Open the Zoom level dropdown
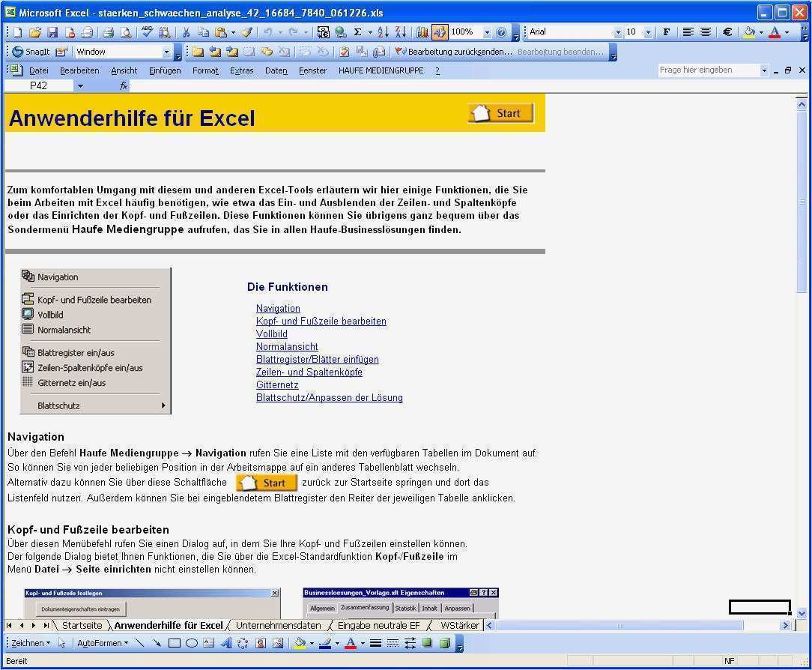 point(487,31)
